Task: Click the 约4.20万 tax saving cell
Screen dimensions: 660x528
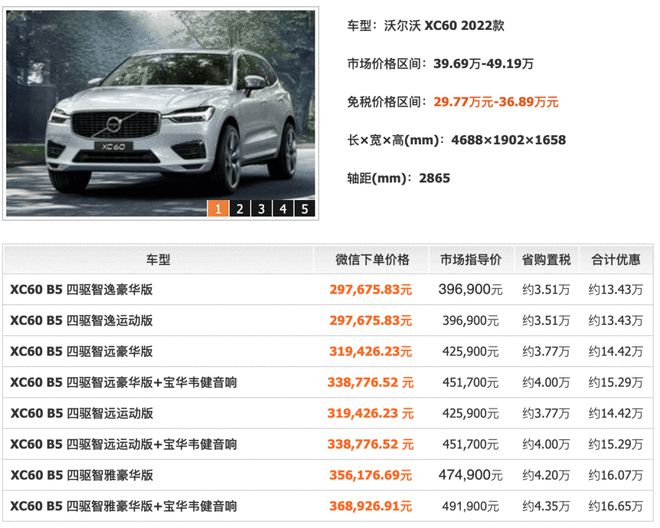Action: click(546, 475)
